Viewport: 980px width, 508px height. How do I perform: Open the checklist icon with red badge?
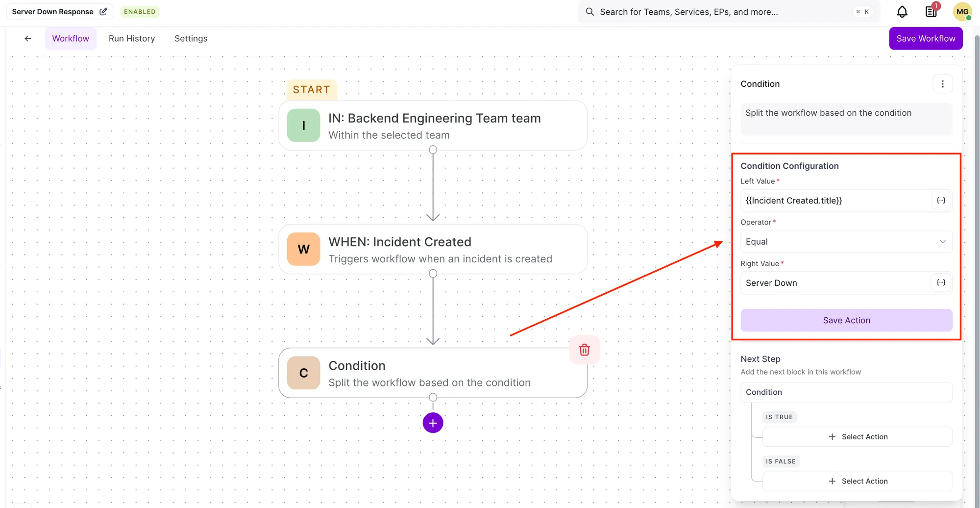pos(931,12)
